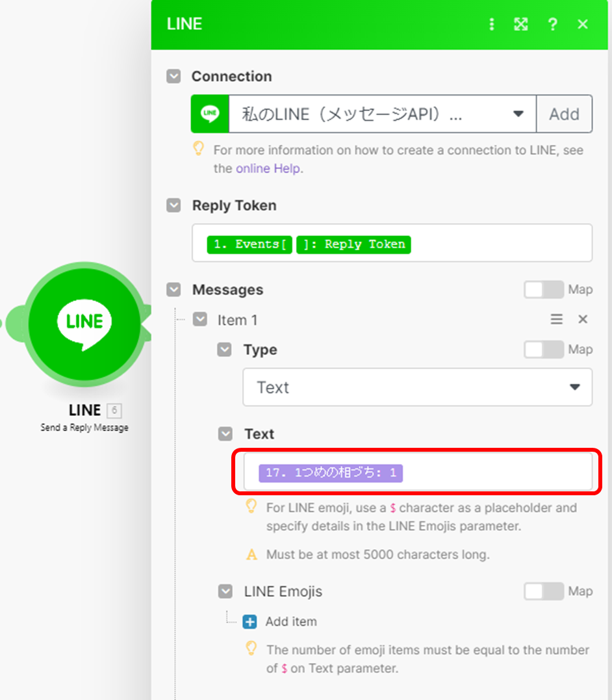Click the Add item label under LINE Emojis
Viewport: 612px width, 700px height.
(x=291, y=621)
